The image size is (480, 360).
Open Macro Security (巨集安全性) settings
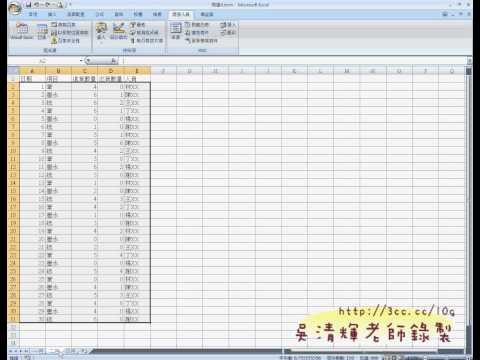65,41
